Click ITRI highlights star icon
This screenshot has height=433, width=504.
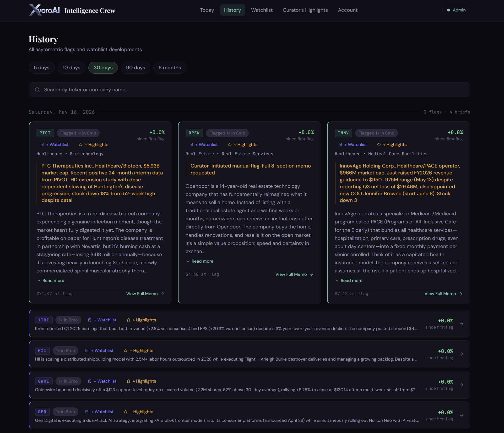click(x=128, y=320)
